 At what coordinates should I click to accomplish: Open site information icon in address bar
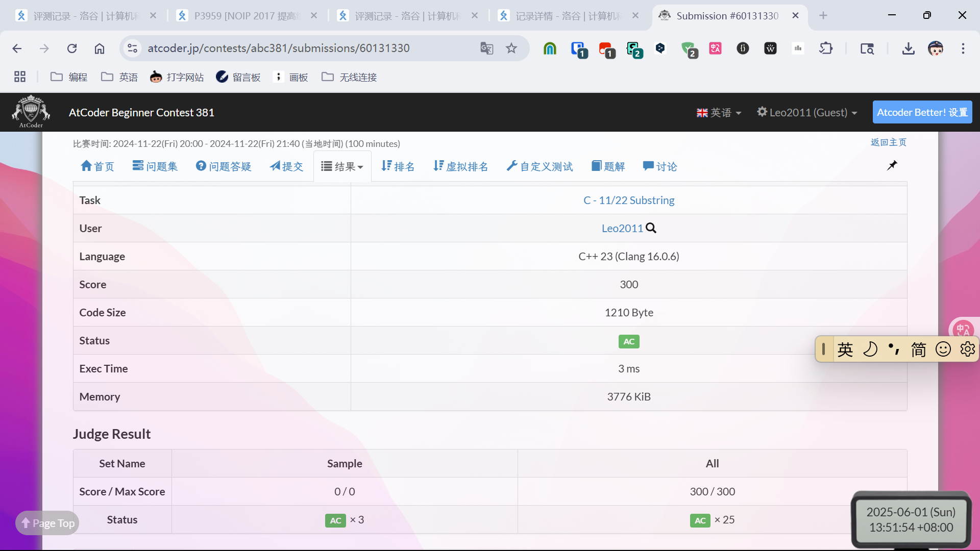[132, 48]
